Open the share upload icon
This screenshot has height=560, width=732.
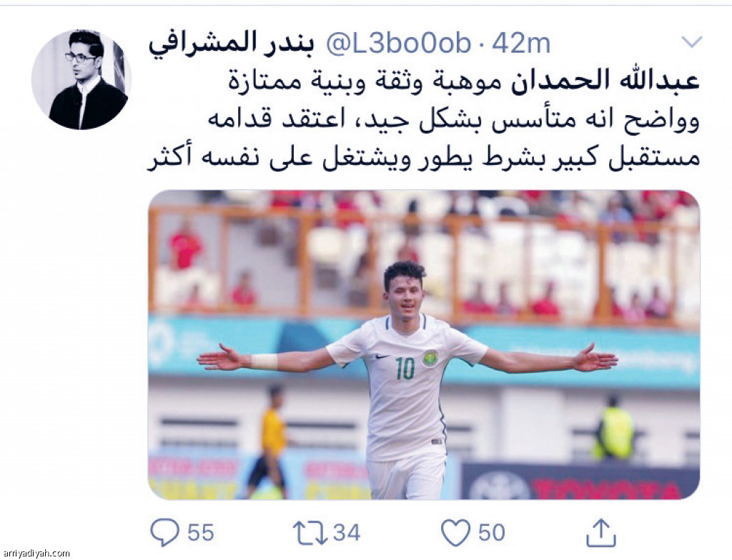(x=600, y=532)
